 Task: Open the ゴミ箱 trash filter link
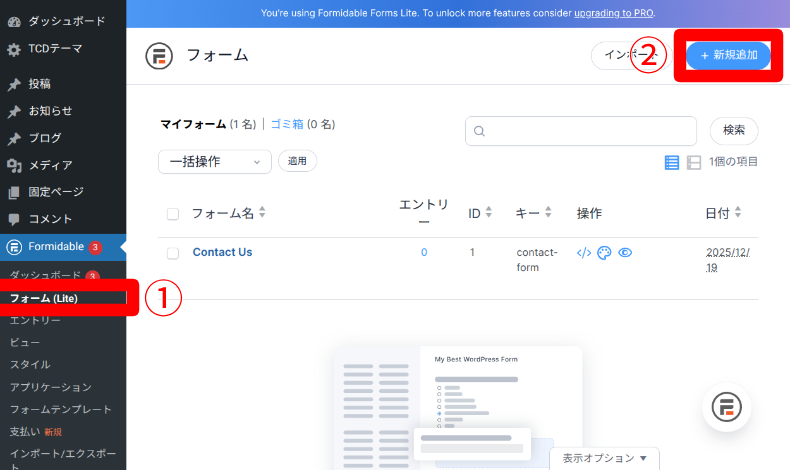coord(287,124)
